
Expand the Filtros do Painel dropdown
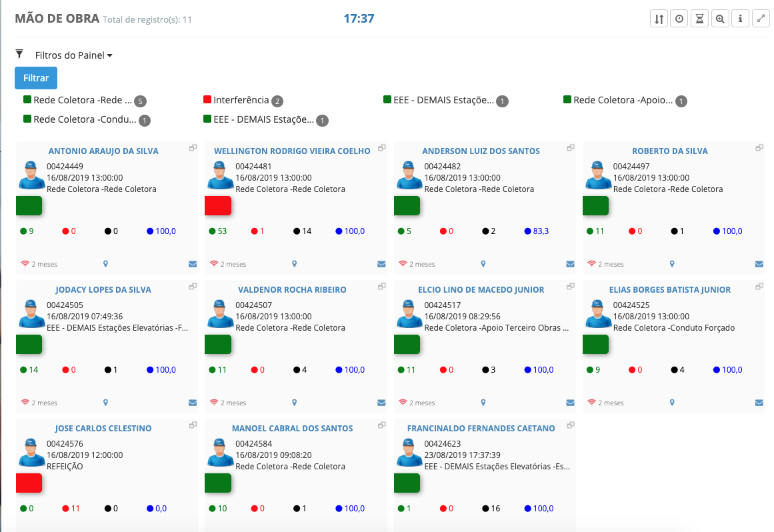click(73, 55)
